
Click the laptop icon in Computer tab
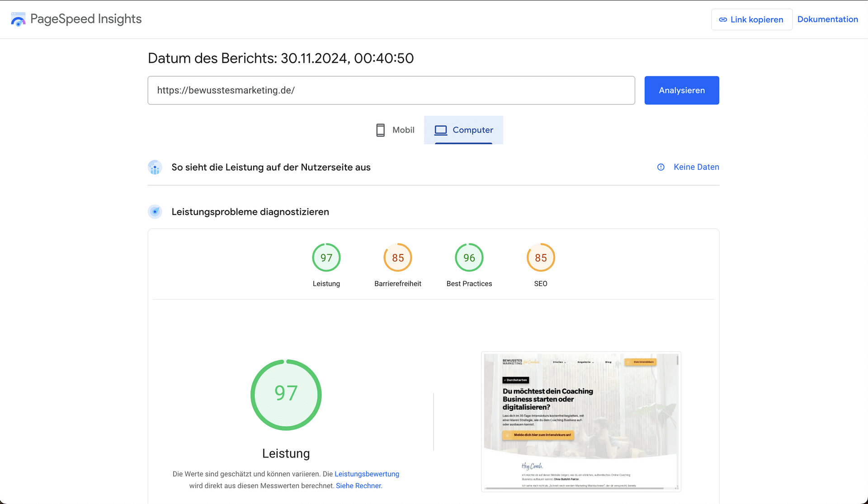pos(441,130)
